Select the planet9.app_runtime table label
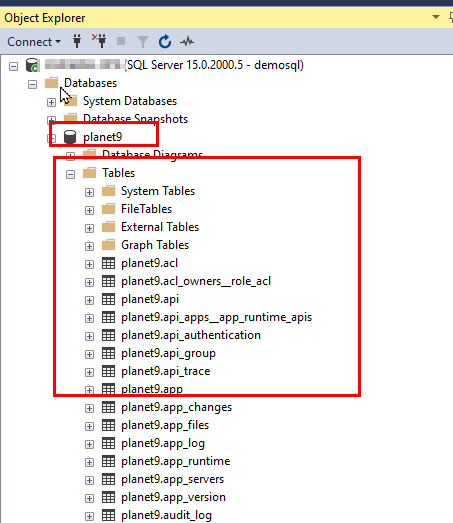Screen dimensions: 453x523 point(175,461)
